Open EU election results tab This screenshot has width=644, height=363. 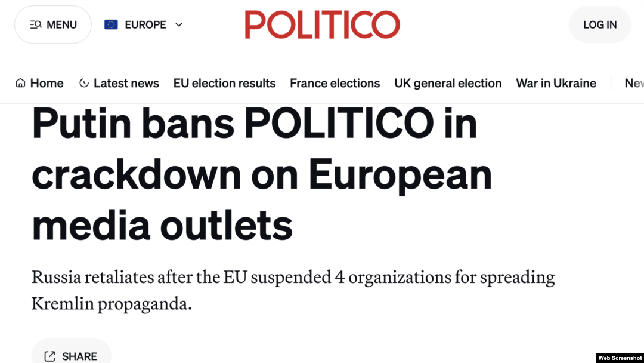(x=224, y=83)
